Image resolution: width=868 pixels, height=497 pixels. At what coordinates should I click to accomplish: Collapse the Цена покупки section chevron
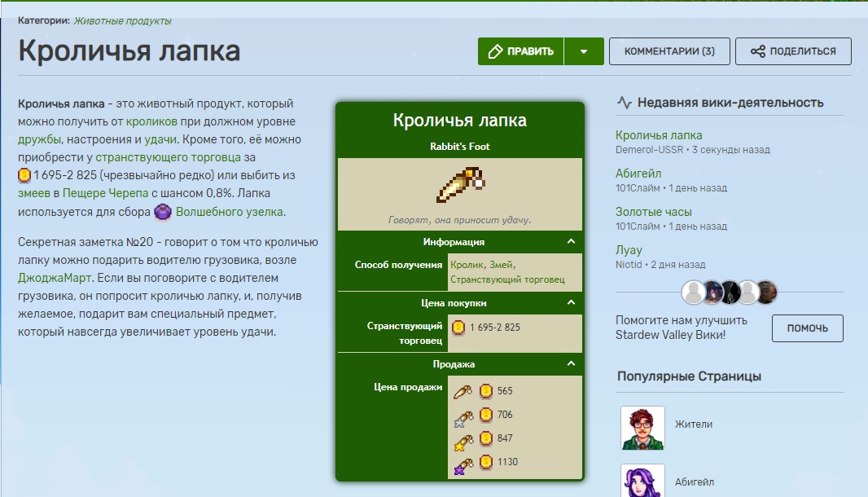pyautogui.click(x=571, y=302)
